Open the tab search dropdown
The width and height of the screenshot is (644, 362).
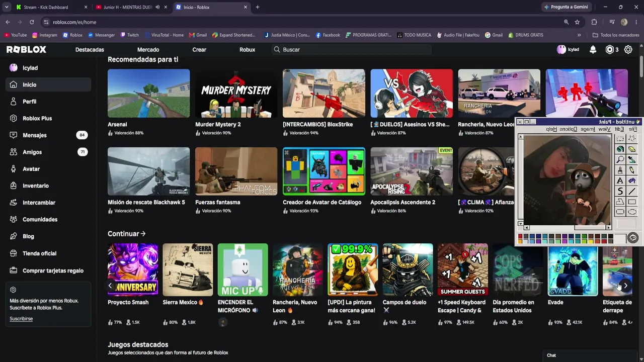(7, 7)
